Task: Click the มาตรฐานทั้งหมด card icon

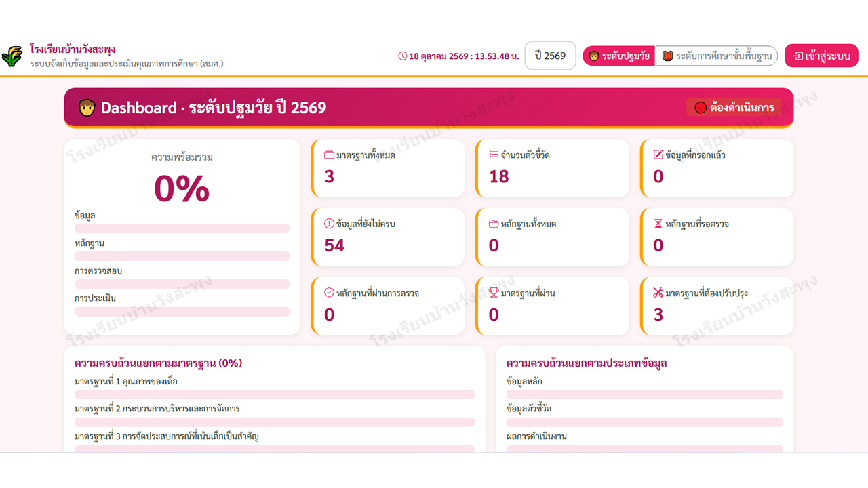Action: (x=329, y=155)
